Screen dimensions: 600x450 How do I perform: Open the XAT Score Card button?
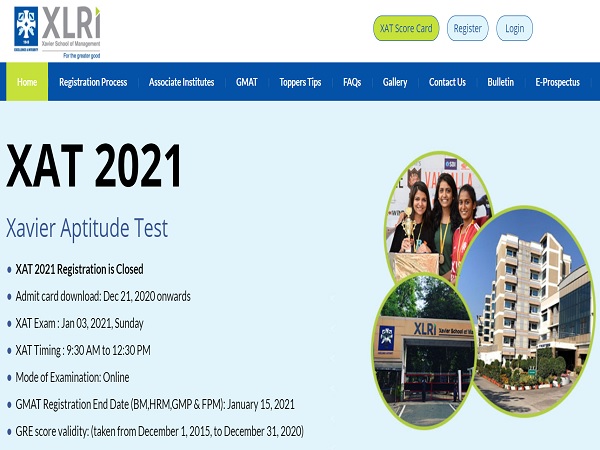click(406, 28)
